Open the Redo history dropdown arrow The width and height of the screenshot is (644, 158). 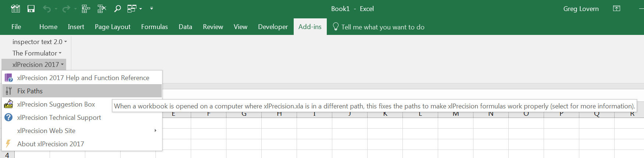(75, 8)
